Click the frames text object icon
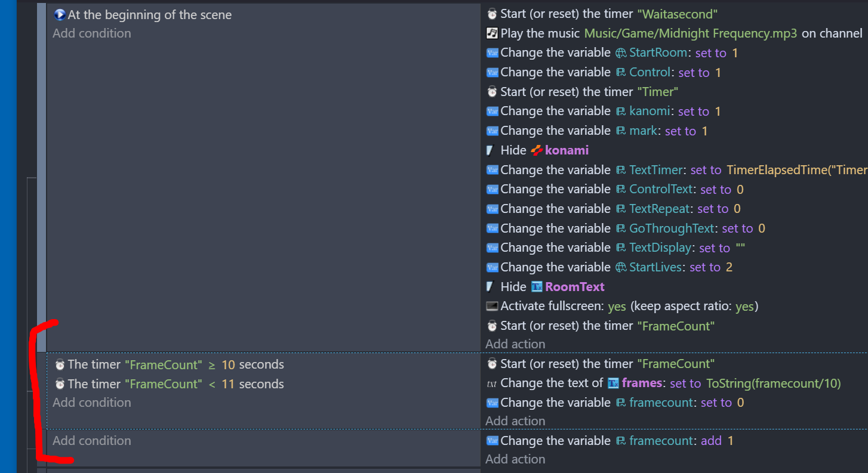The width and height of the screenshot is (868, 473). pyautogui.click(x=613, y=383)
